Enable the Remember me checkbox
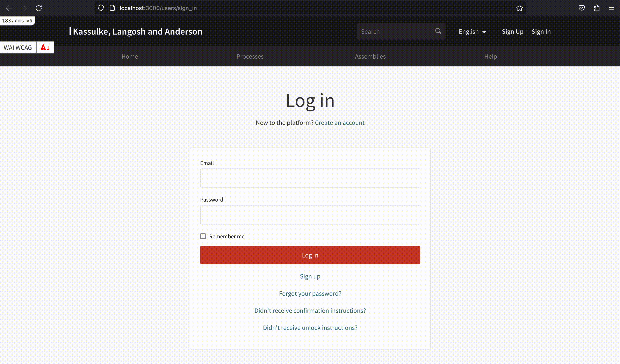The height and width of the screenshot is (364, 620). [203, 236]
